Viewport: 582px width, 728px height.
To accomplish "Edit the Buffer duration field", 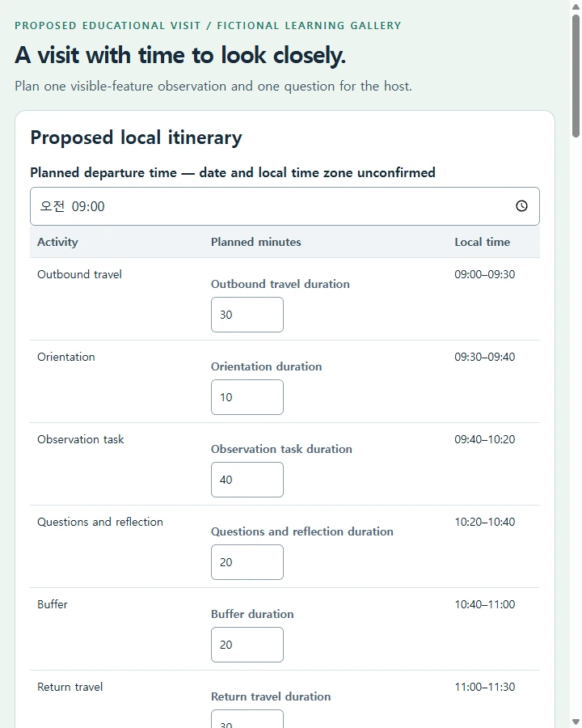I will pos(247,645).
